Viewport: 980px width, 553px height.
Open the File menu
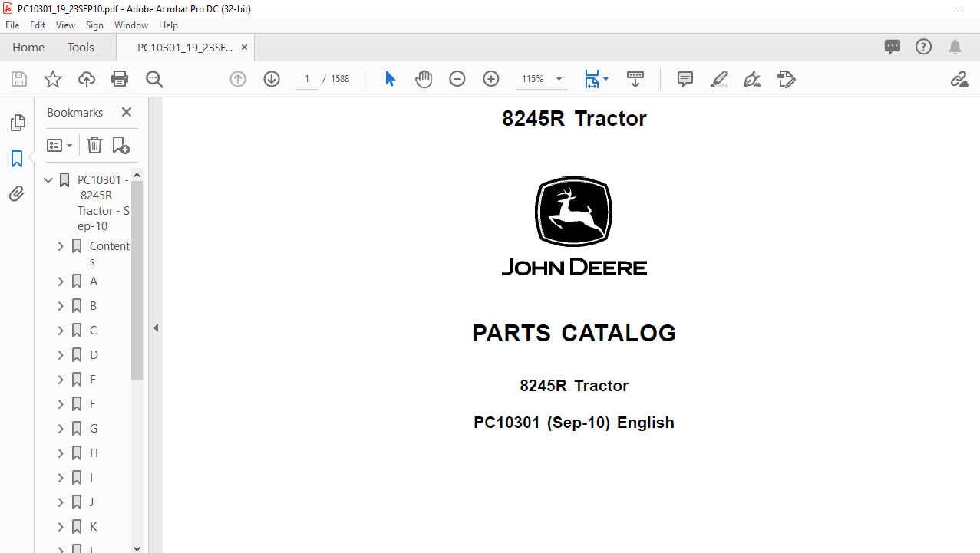click(12, 25)
